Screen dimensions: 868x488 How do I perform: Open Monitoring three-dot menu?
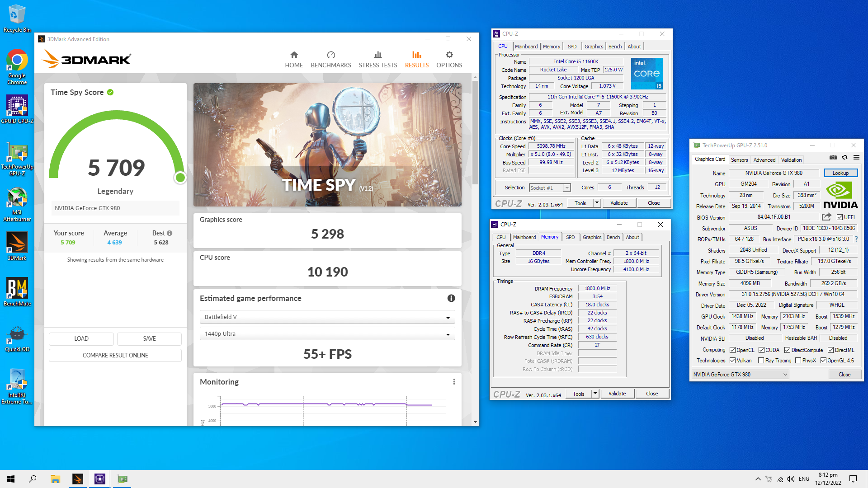coord(454,382)
